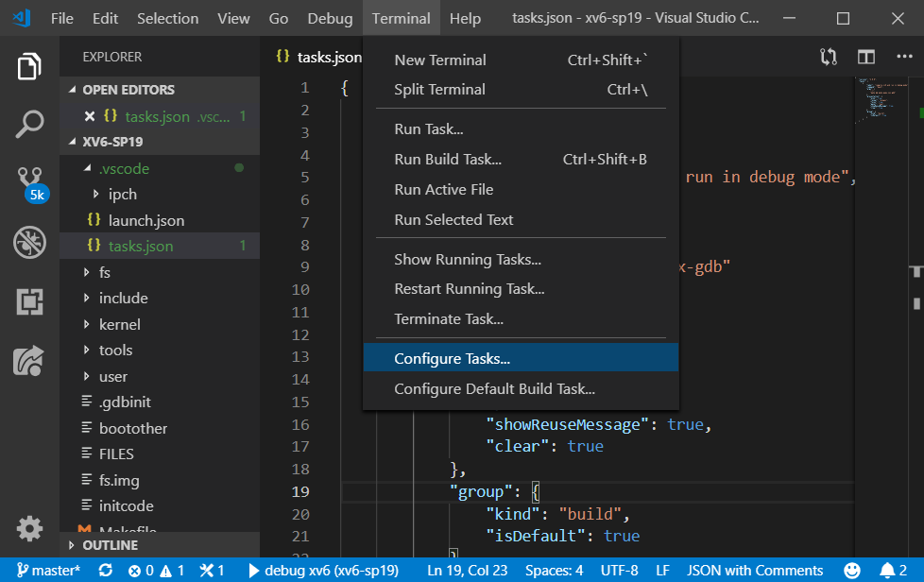Click the synchronize changes icon in status bar

coord(105,571)
